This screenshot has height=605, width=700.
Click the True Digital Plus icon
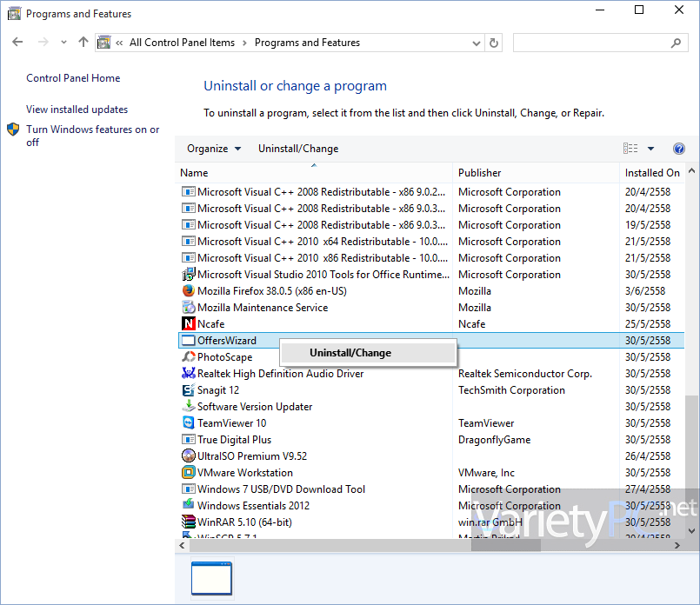point(189,440)
